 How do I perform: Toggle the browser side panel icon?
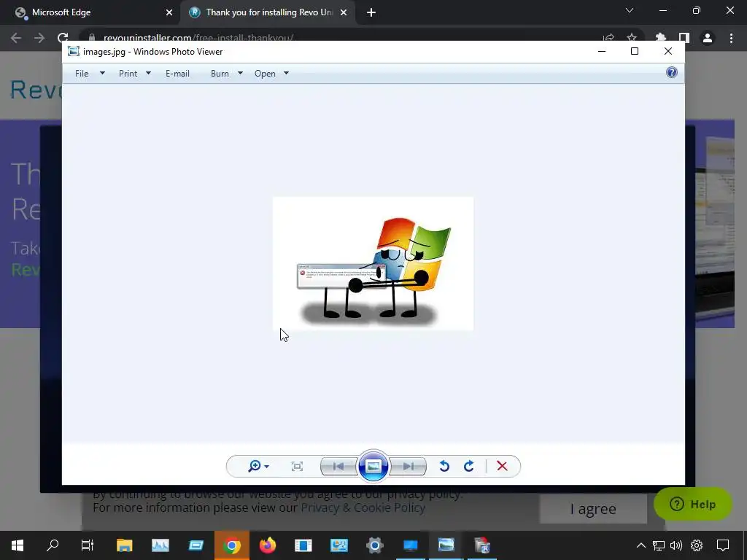pyautogui.click(x=684, y=38)
